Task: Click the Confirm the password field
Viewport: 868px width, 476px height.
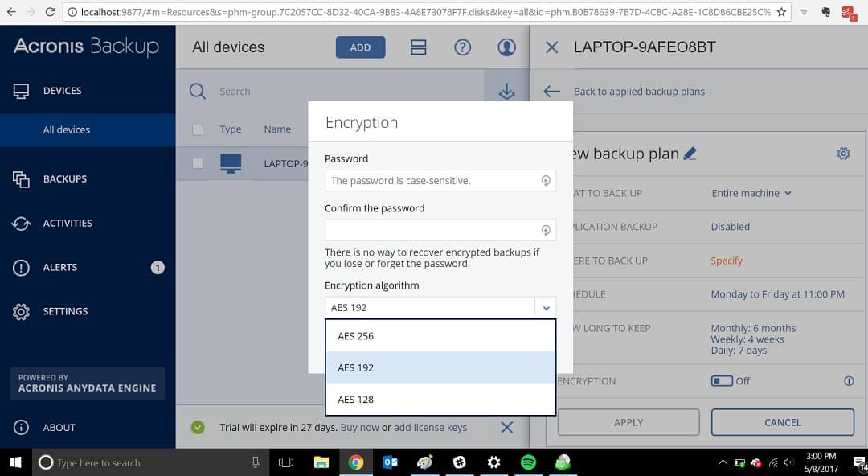Action: pos(440,230)
